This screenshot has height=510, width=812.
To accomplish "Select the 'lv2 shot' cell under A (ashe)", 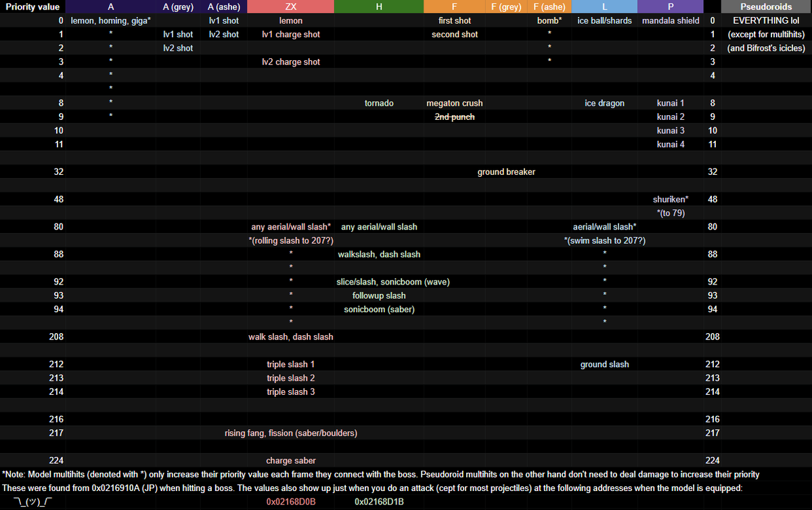I will pos(223,35).
